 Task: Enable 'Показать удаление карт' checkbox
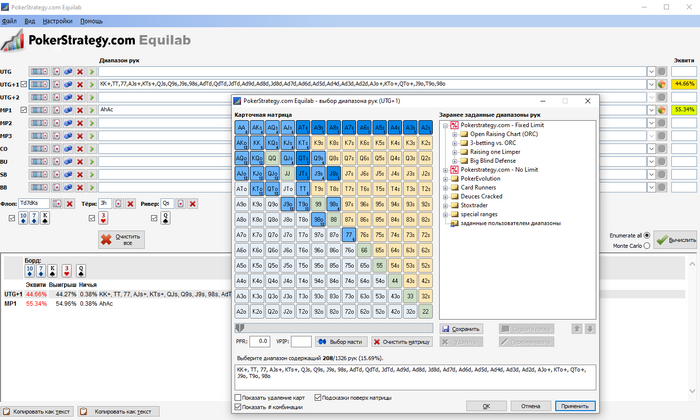pyautogui.click(x=238, y=397)
